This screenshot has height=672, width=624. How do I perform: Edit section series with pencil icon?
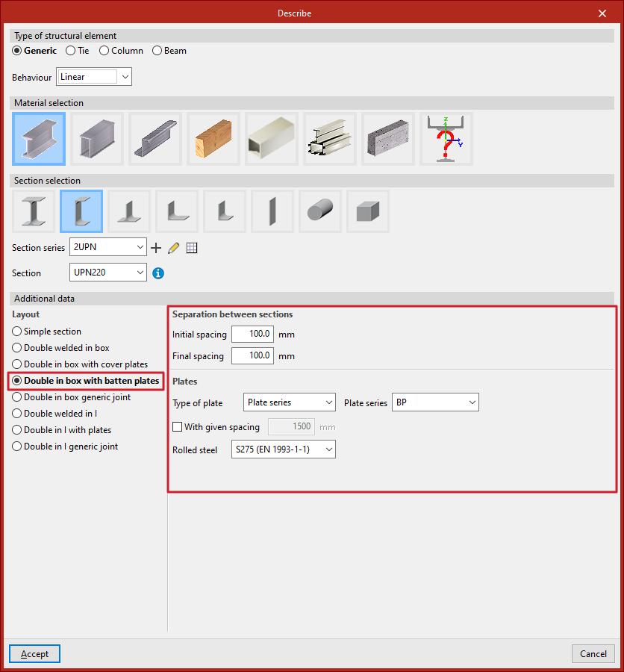[x=174, y=248]
